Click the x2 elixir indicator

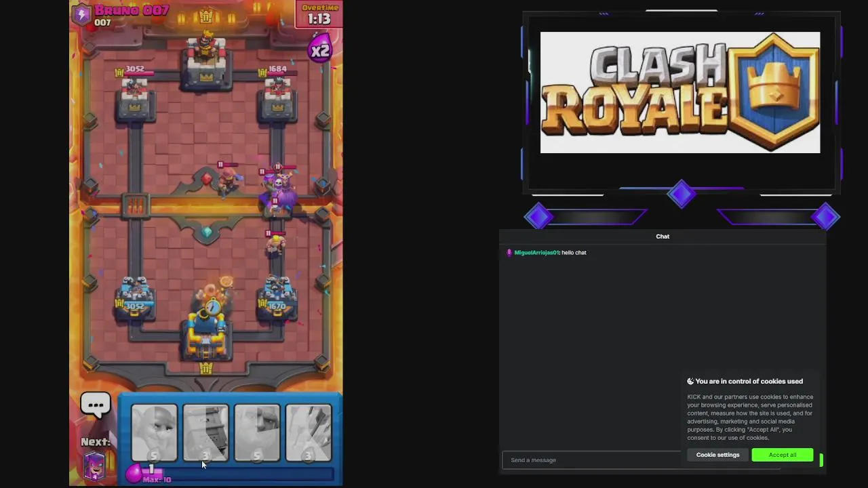pyautogui.click(x=319, y=49)
